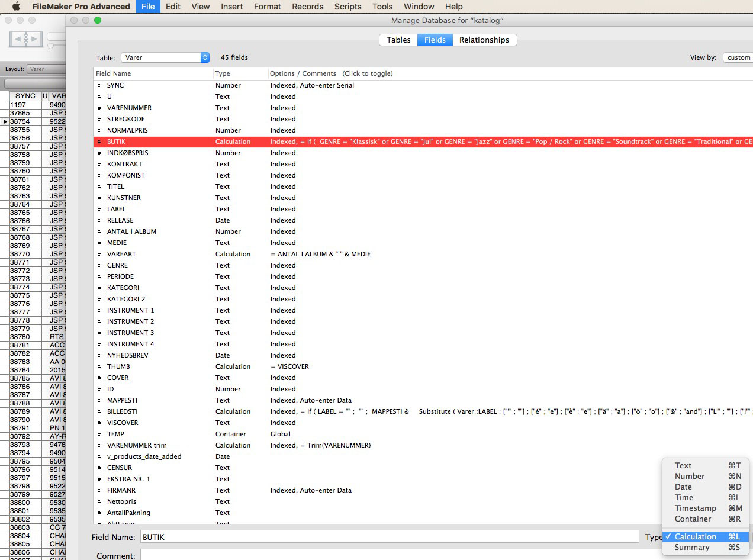The image size is (753, 560).
Task: Select the COVER field row
Action: click(x=423, y=378)
